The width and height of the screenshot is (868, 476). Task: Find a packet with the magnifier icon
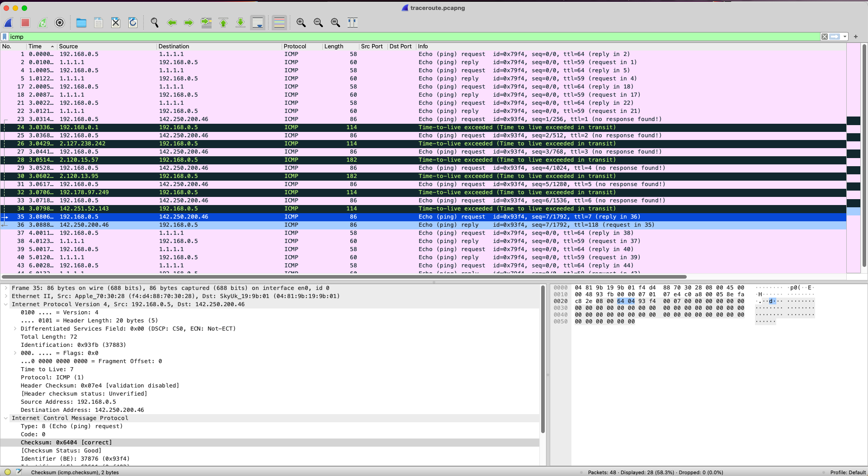click(x=155, y=23)
